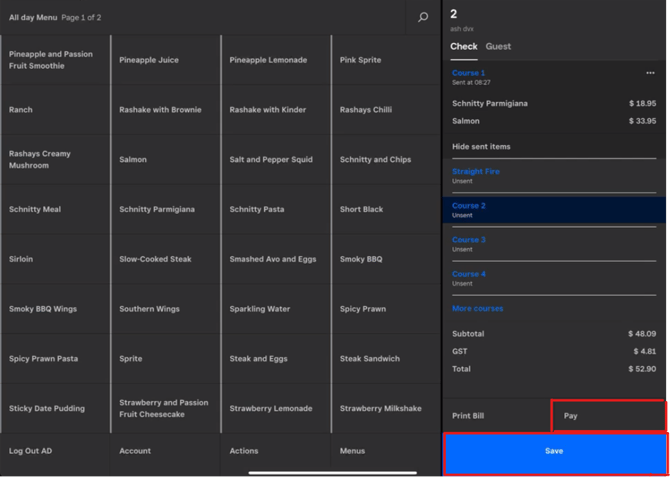Open the Actions menu
This screenshot has width=670, height=477.
[x=244, y=451]
